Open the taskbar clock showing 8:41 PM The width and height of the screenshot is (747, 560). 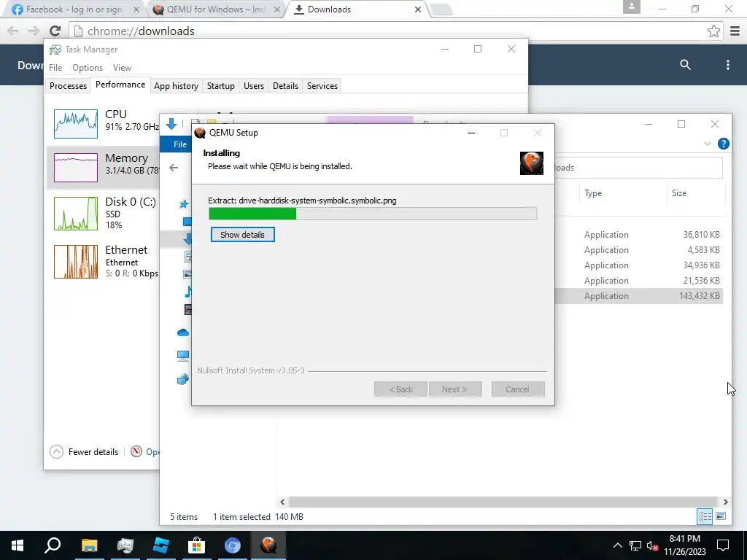684,545
